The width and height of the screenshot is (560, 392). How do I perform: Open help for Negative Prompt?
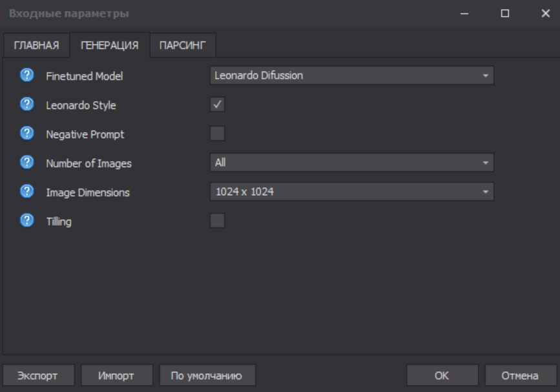[x=26, y=134]
